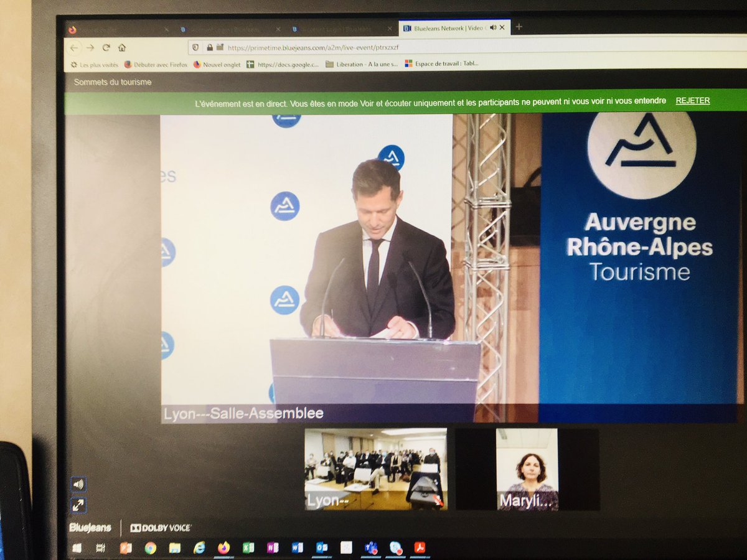Launch Internet Explorer from the taskbar
The image size is (747, 560).
(x=199, y=548)
